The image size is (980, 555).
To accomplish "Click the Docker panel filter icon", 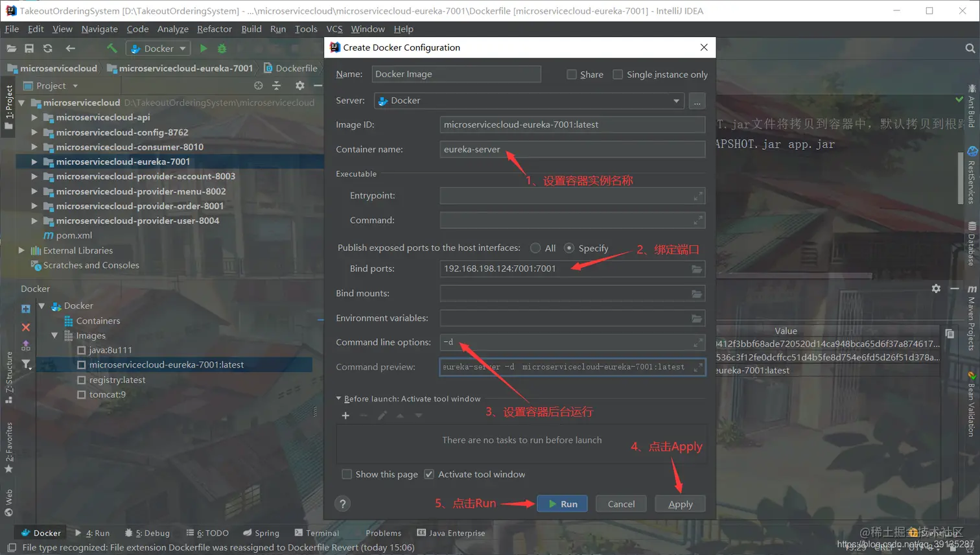I will click(x=26, y=364).
